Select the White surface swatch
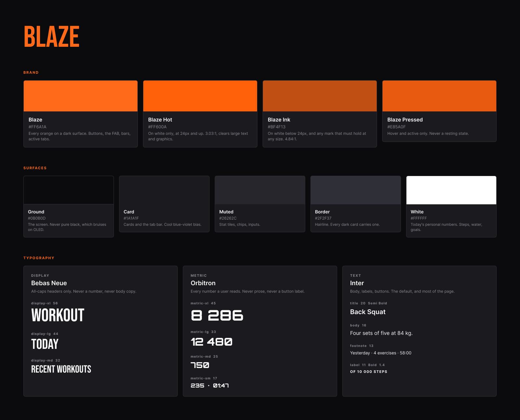 tap(451, 190)
